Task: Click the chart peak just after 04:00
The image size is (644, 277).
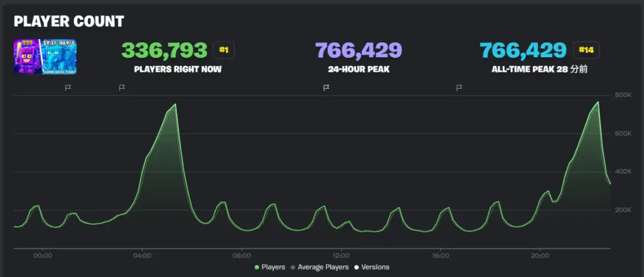Action: [x=175, y=105]
